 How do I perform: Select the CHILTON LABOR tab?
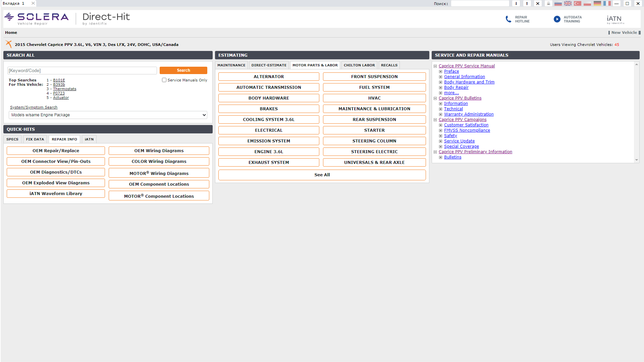pos(359,65)
